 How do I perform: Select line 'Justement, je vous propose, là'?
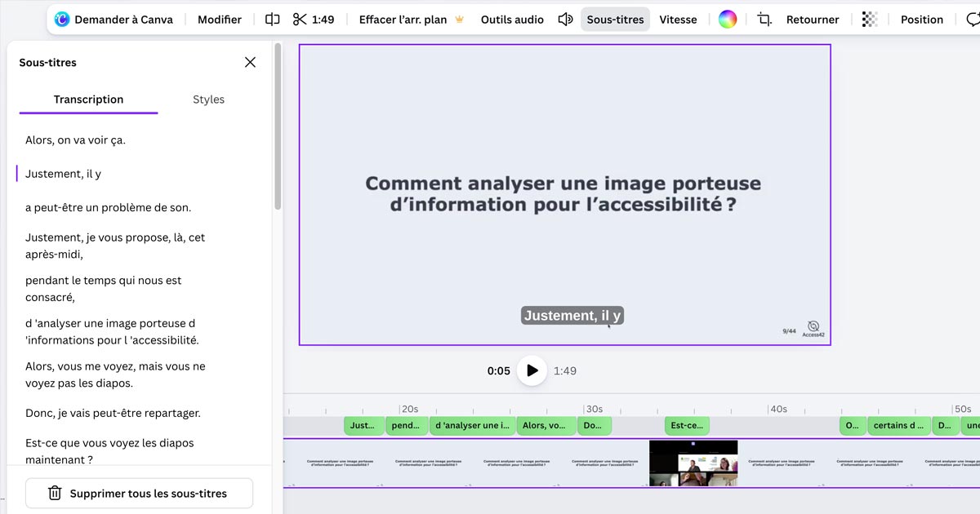tap(115, 246)
